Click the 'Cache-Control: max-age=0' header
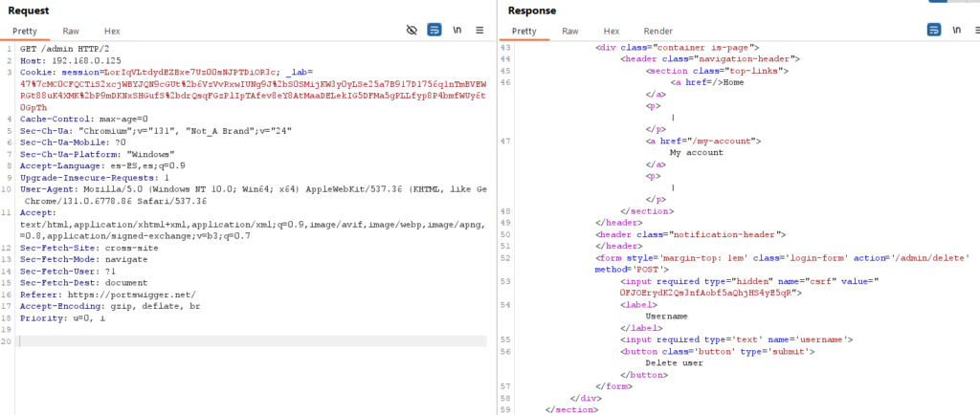Image resolution: width=980 pixels, height=415 pixels. [84, 119]
